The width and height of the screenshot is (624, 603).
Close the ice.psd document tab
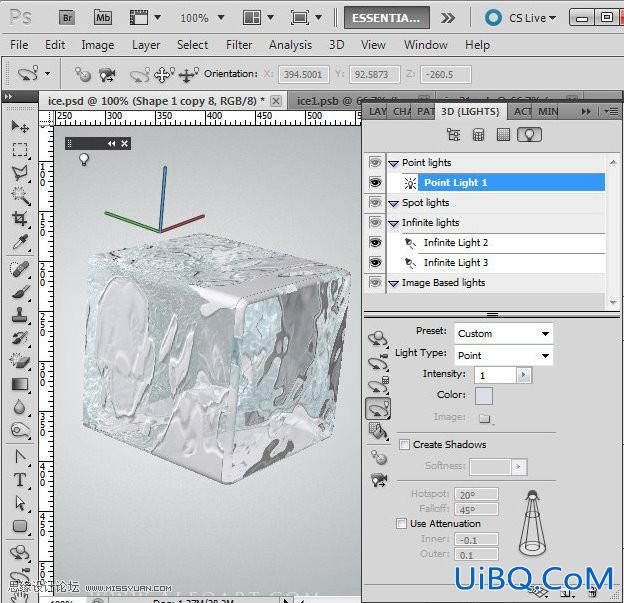point(276,101)
